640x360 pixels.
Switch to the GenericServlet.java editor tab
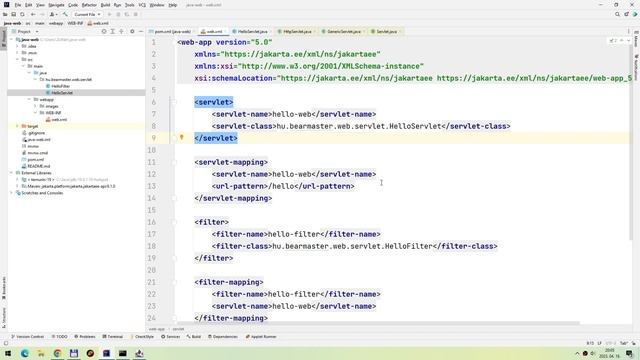(x=344, y=31)
